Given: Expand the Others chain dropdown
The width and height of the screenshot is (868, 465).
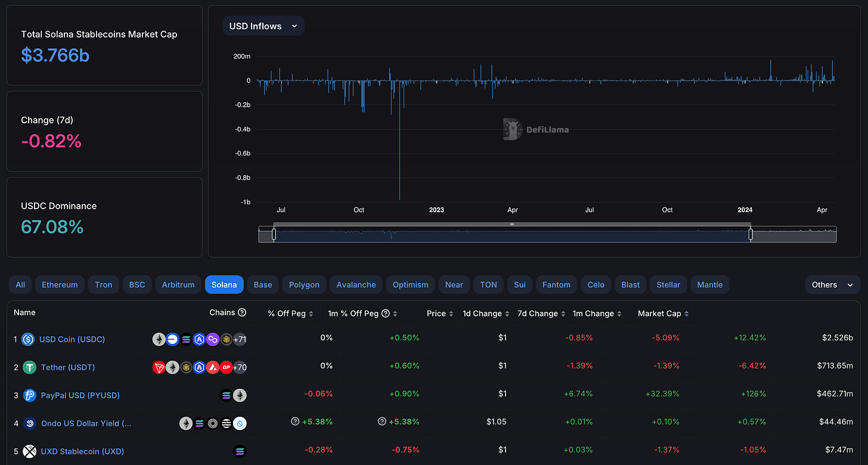Looking at the screenshot, I should point(833,285).
